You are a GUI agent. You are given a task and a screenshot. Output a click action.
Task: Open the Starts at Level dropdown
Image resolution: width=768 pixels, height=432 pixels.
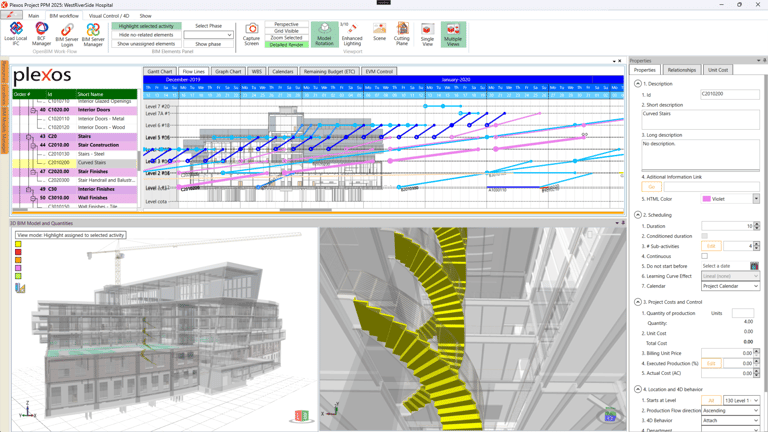[x=742, y=401]
